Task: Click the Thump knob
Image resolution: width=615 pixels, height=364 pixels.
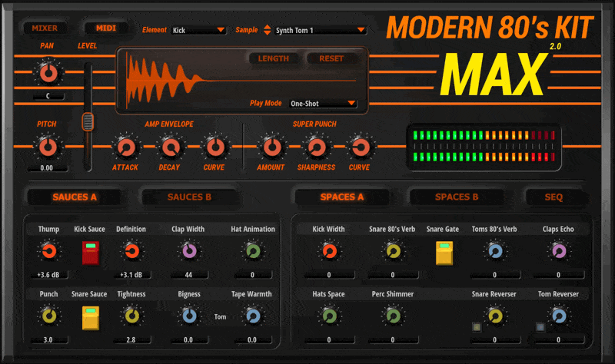Action: (x=48, y=251)
